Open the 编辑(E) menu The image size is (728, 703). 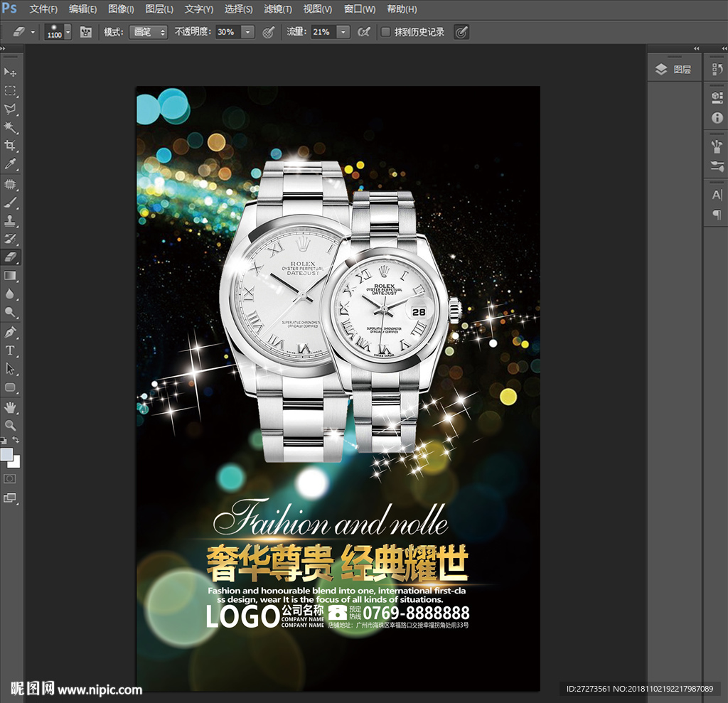[x=82, y=9]
